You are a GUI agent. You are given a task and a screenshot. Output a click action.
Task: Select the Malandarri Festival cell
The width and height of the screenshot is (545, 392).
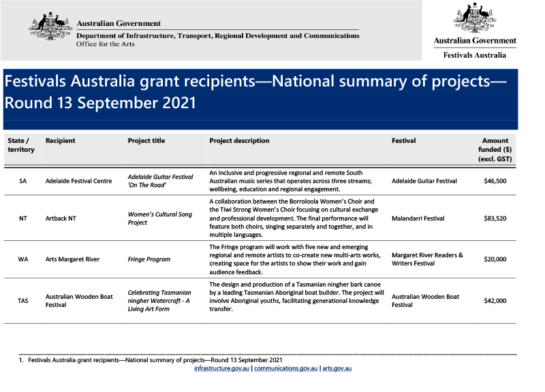click(x=419, y=218)
